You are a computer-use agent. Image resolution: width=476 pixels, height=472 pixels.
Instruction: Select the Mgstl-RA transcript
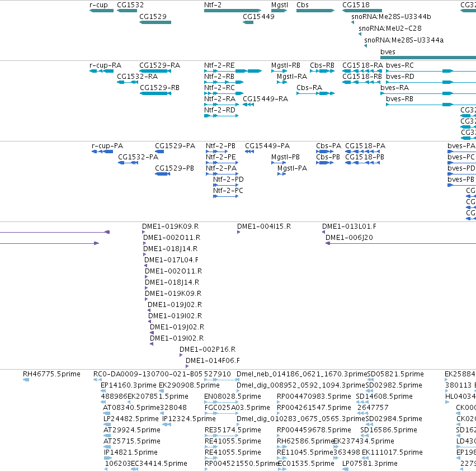tap(282, 82)
